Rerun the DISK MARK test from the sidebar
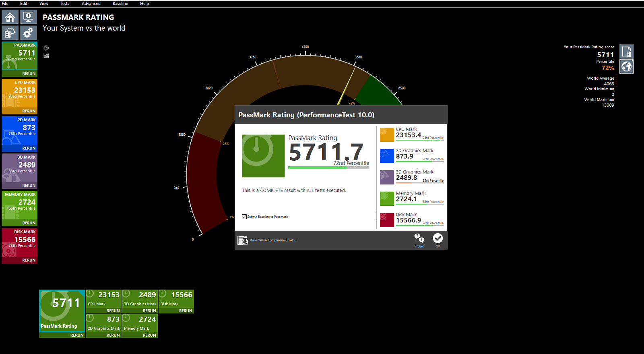The height and width of the screenshot is (354, 644). tap(29, 261)
